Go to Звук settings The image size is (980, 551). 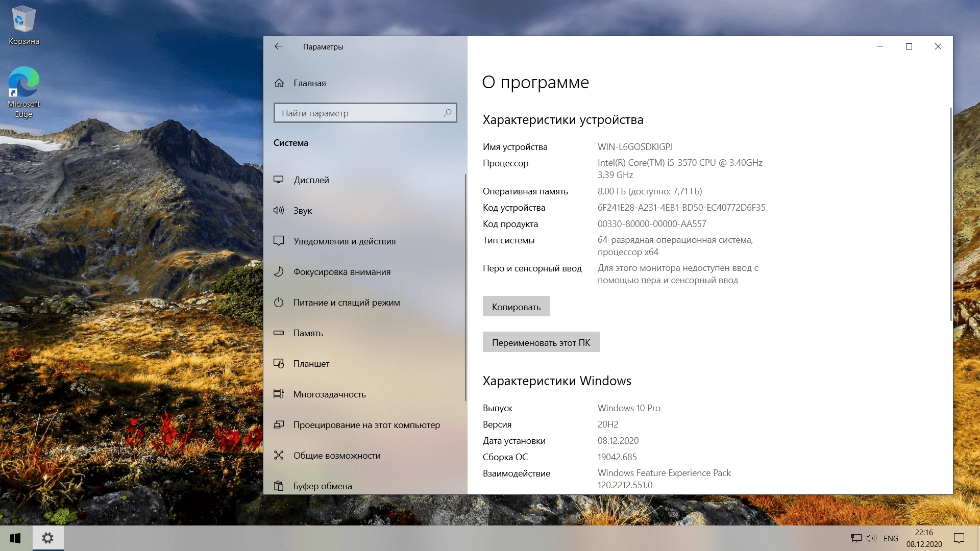[364, 210]
